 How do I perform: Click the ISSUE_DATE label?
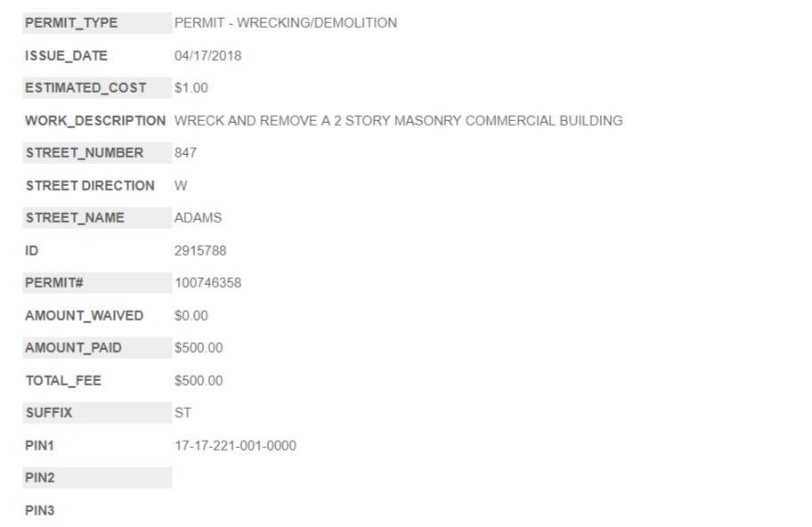pyautogui.click(x=66, y=56)
